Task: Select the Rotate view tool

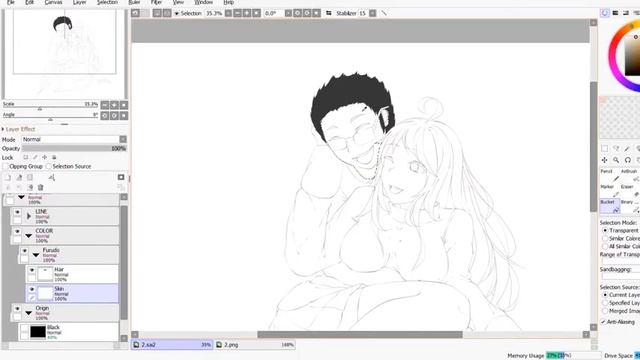Action: (x=628, y=160)
